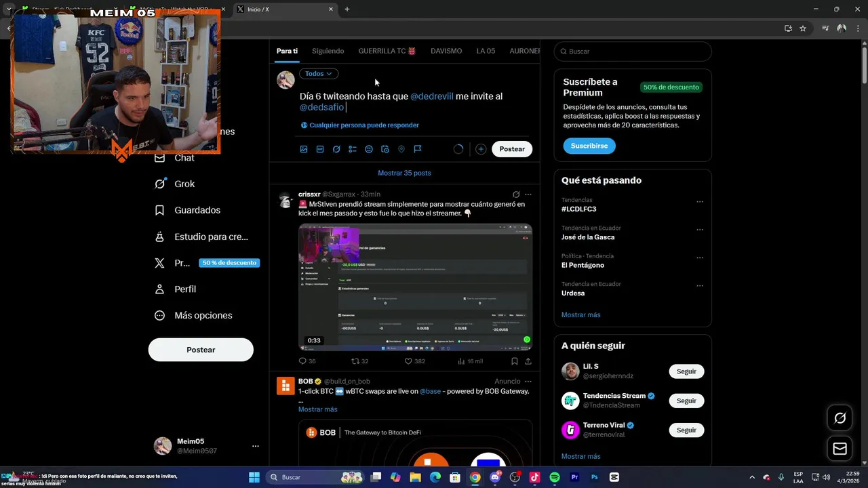Click the X search field
The width and height of the screenshot is (868, 488).
tap(633, 52)
